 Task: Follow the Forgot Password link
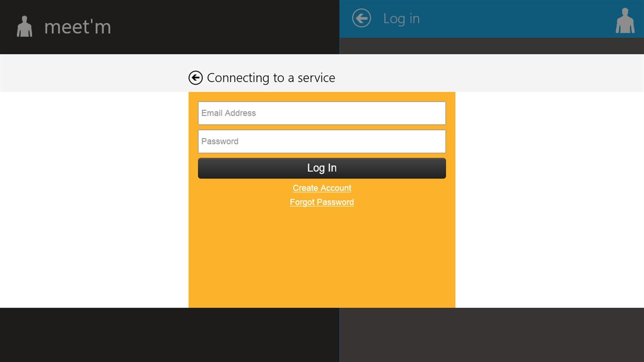[x=322, y=202]
